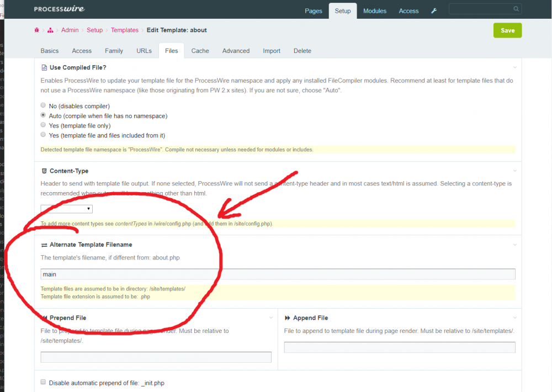Screen dimensions: 552x392
Task: Click the Content-Type header icon
Action: (x=44, y=171)
